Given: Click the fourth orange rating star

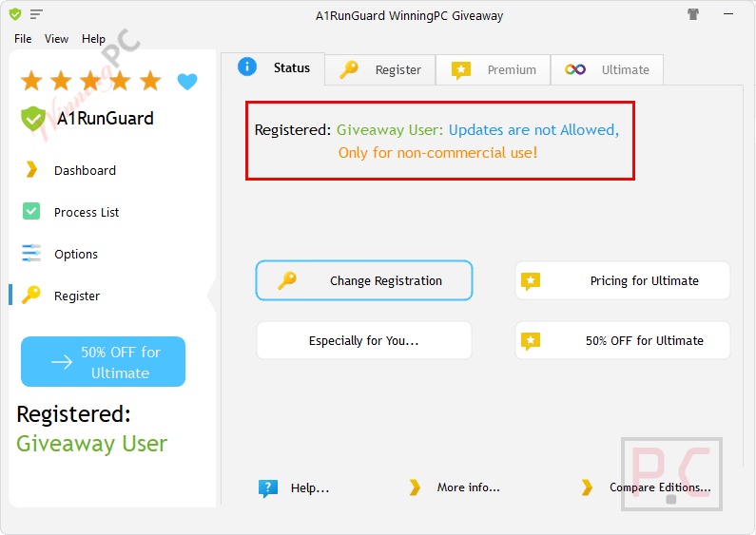Looking at the screenshot, I should [121, 81].
